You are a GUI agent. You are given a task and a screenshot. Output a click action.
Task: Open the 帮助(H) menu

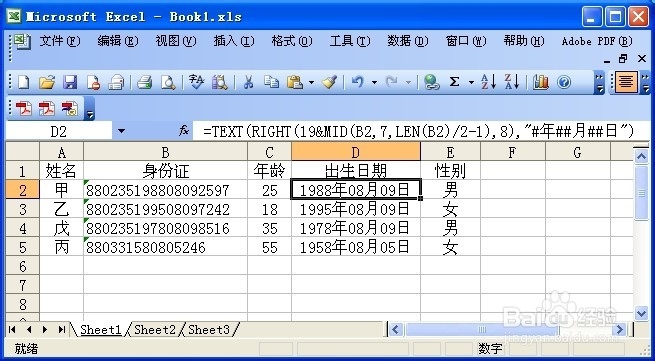[524, 41]
